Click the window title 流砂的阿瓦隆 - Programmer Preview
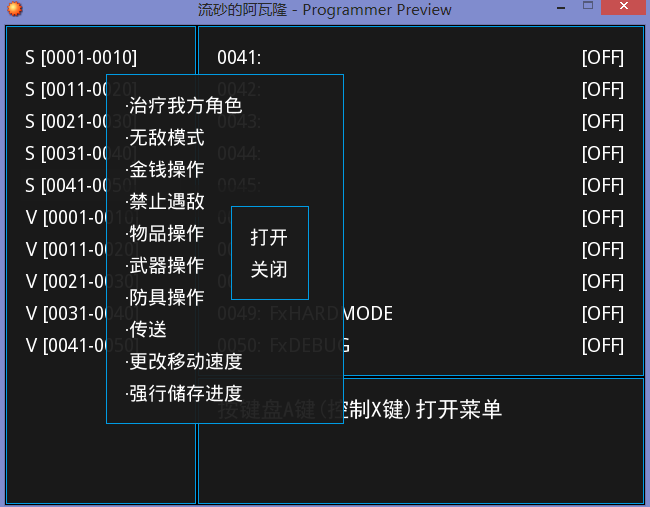Image resolution: width=650 pixels, height=507 pixels. pos(325,10)
